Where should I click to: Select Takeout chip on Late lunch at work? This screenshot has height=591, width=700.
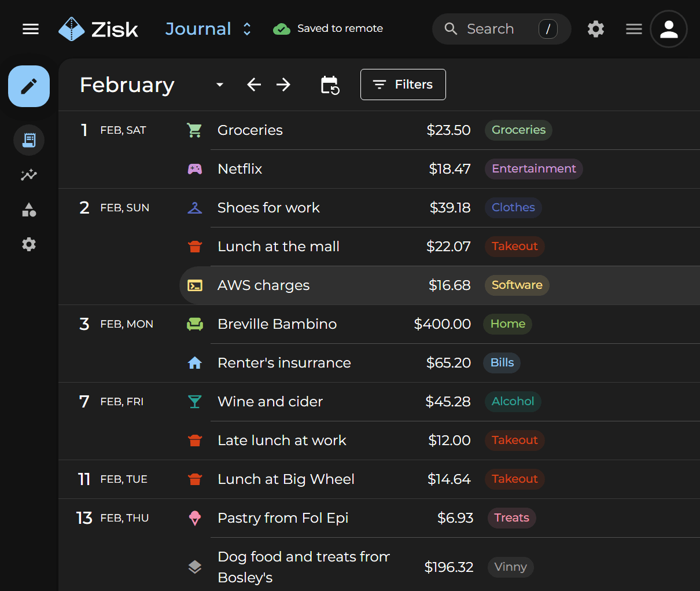click(x=514, y=441)
